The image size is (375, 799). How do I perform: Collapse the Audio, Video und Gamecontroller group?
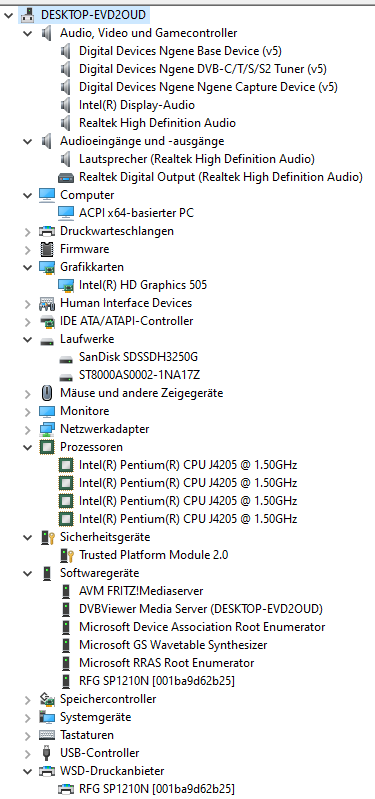click(28, 33)
